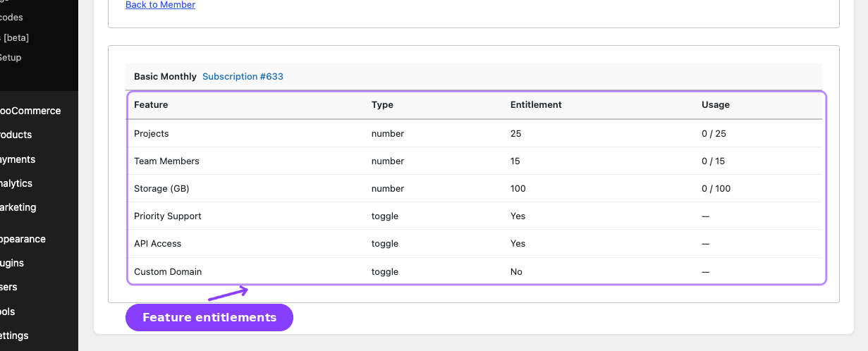This screenshot has height=351, width=868.
Task: Open the Subscription #633 link
Action: click(243, 76)
